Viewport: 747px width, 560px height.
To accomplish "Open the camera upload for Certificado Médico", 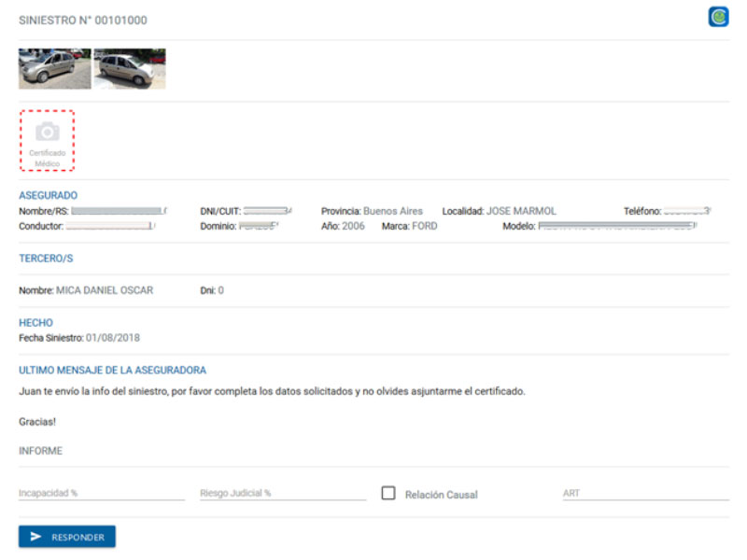I will (48, 140).
